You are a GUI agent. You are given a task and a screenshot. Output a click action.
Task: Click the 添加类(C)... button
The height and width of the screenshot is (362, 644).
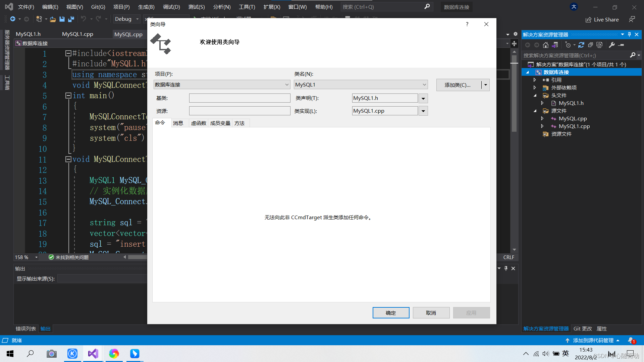(x=458, y=85)
